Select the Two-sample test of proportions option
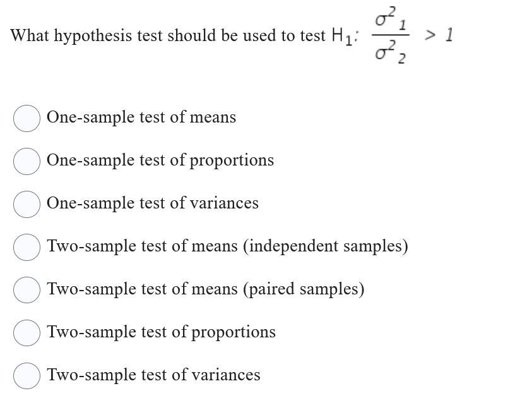Viewport: 532px width, 398px height. click(27, 333)
